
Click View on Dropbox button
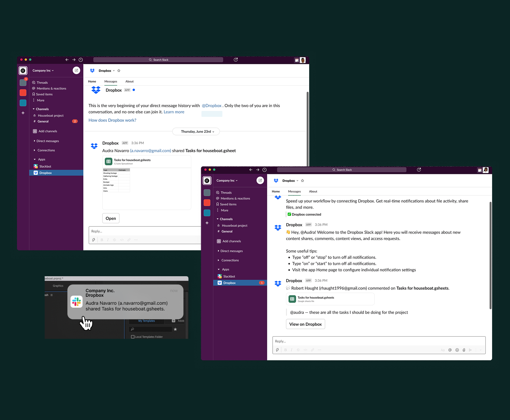click(x=305, y=324)
